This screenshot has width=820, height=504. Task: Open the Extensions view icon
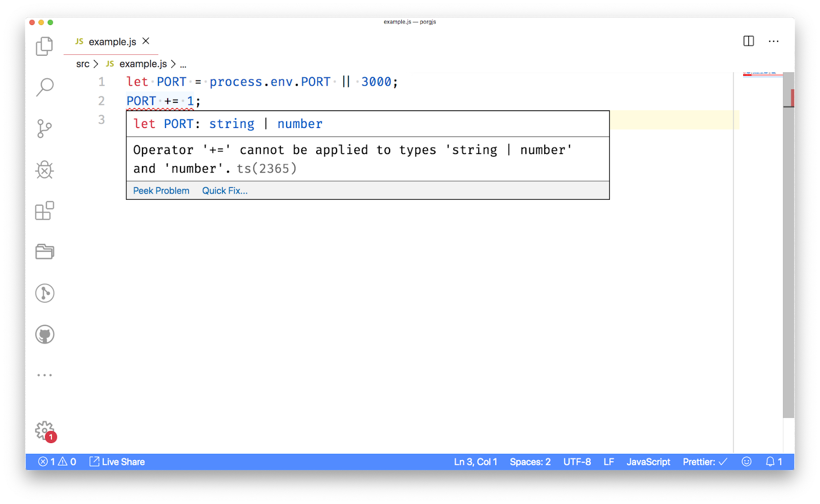coord(45,211)
